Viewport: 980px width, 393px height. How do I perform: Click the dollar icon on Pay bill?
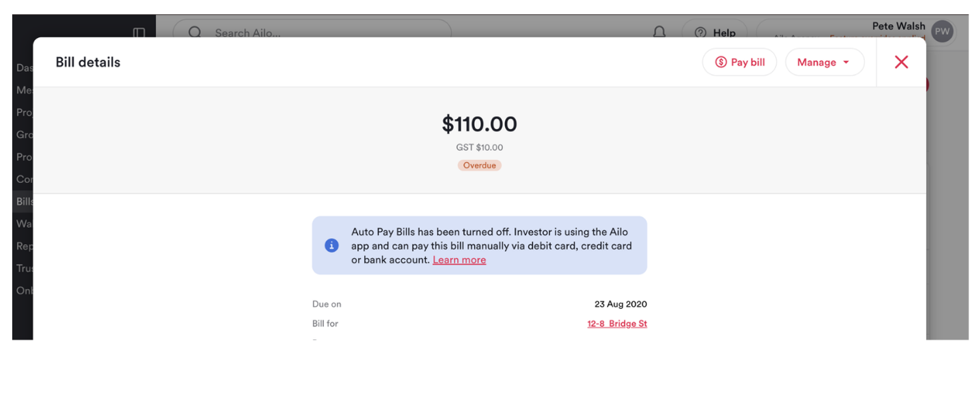[721, 62]
